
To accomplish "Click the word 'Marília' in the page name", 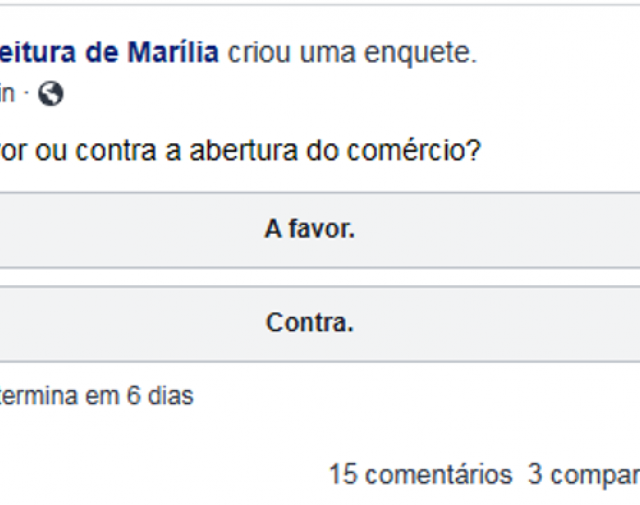I will (x=173, y=52).
